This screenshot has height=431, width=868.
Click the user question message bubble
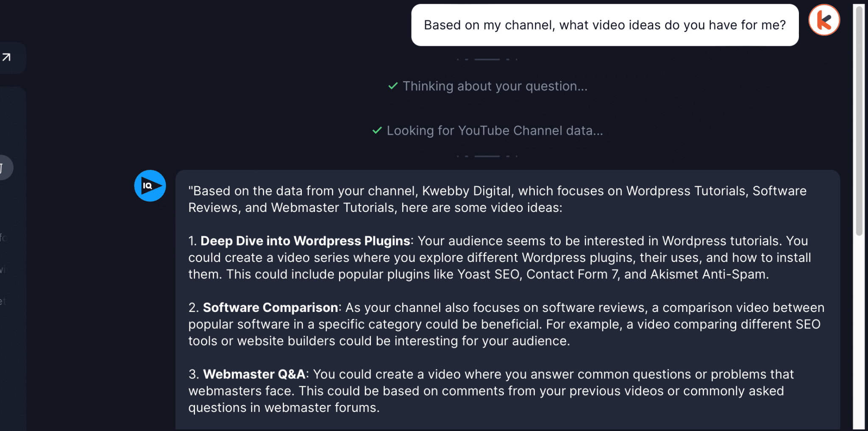click(x=604, y=25)
